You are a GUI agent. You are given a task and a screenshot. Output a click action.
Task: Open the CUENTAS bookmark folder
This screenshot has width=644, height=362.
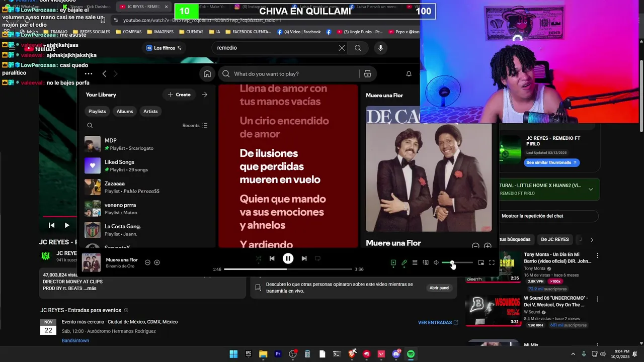click(x=191, y=32)
